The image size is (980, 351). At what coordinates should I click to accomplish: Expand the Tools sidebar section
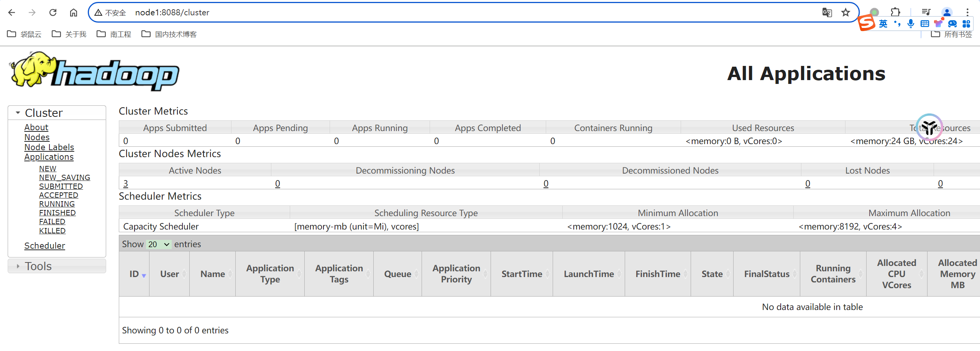[x=57, y=266]
